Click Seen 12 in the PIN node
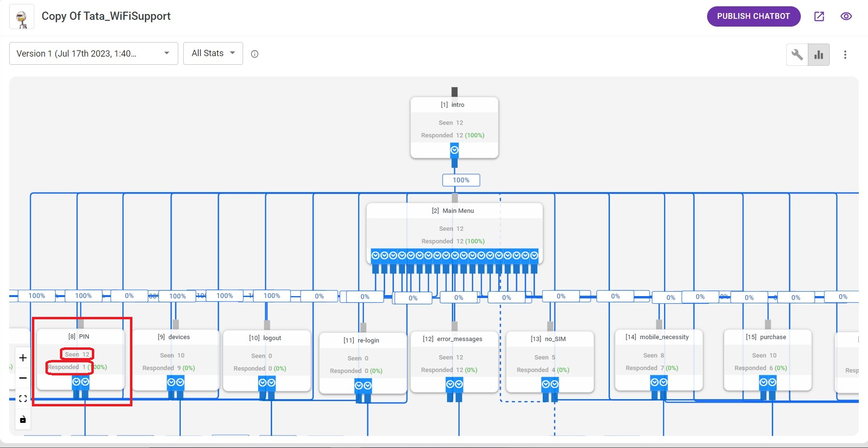 tap(77, 355)
